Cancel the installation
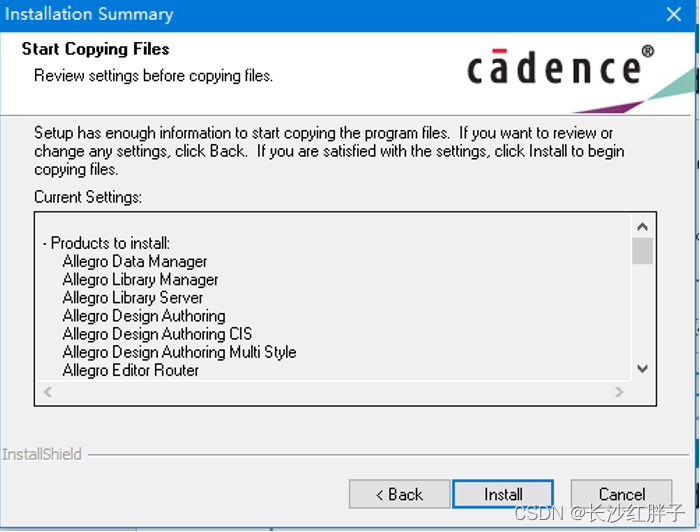The width and height of the screenshot is (700, 532). pos(621,494)
